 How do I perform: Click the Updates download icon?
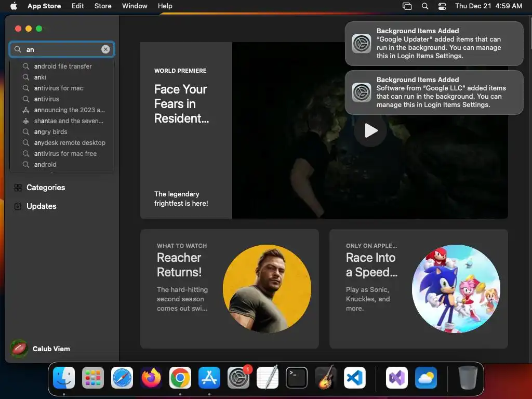[18, 206]
